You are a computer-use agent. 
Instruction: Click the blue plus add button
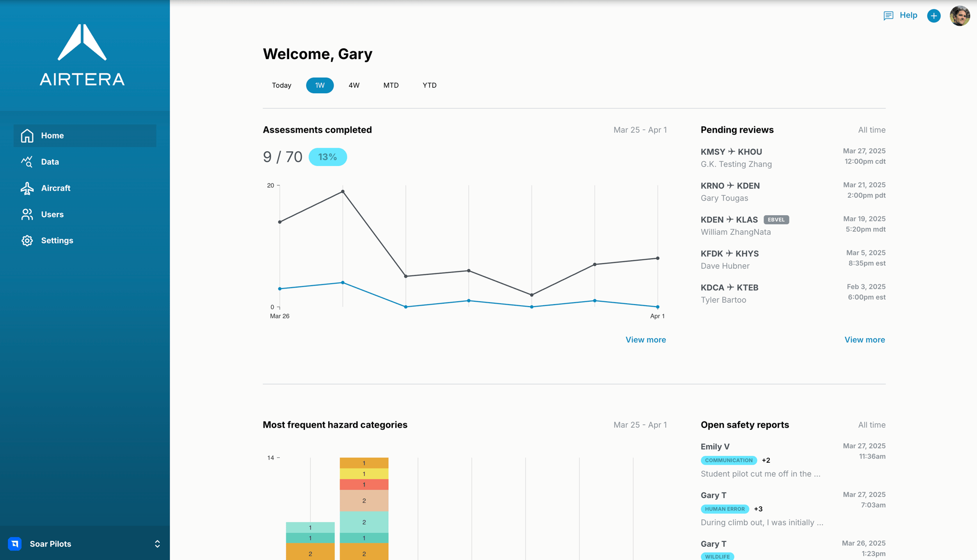click(x=934, y=16)
